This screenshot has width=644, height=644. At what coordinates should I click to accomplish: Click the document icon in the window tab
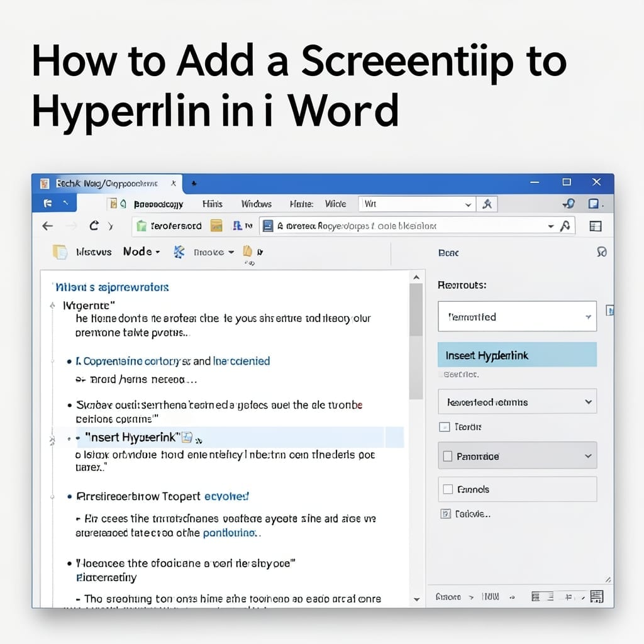pos(45,183)
